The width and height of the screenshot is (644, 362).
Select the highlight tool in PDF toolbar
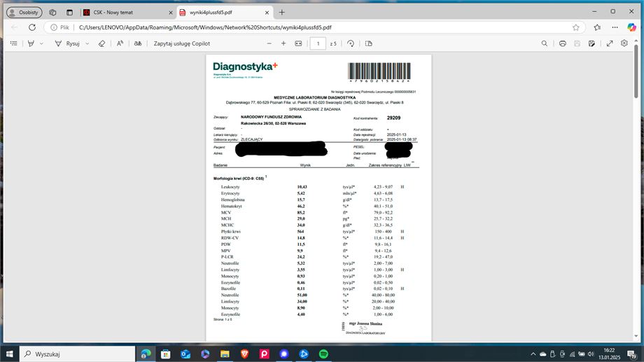pos(31,43)
